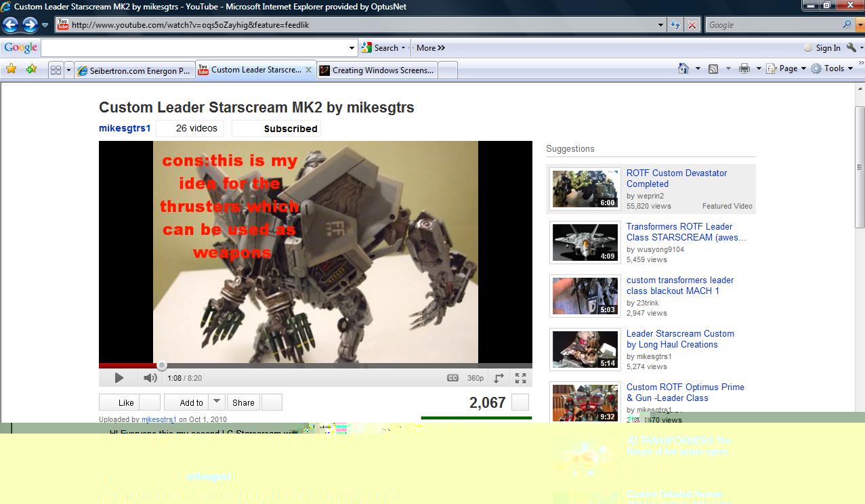
Task: Open the Tools menu dropdown
Action: (832, 68)
